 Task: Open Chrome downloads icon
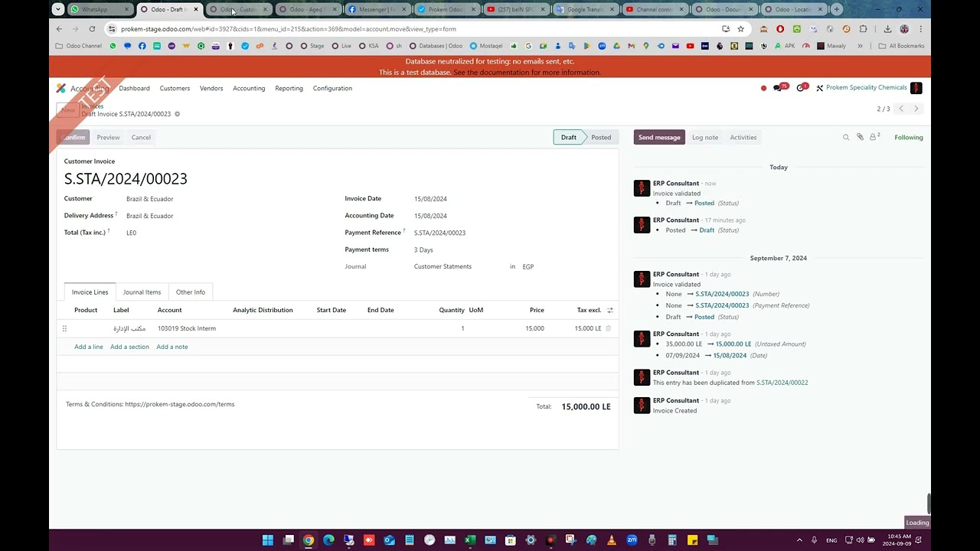[887, 29]
